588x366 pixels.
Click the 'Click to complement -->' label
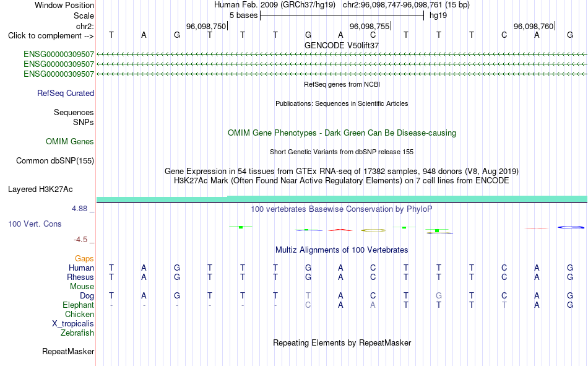coord(51,36)
